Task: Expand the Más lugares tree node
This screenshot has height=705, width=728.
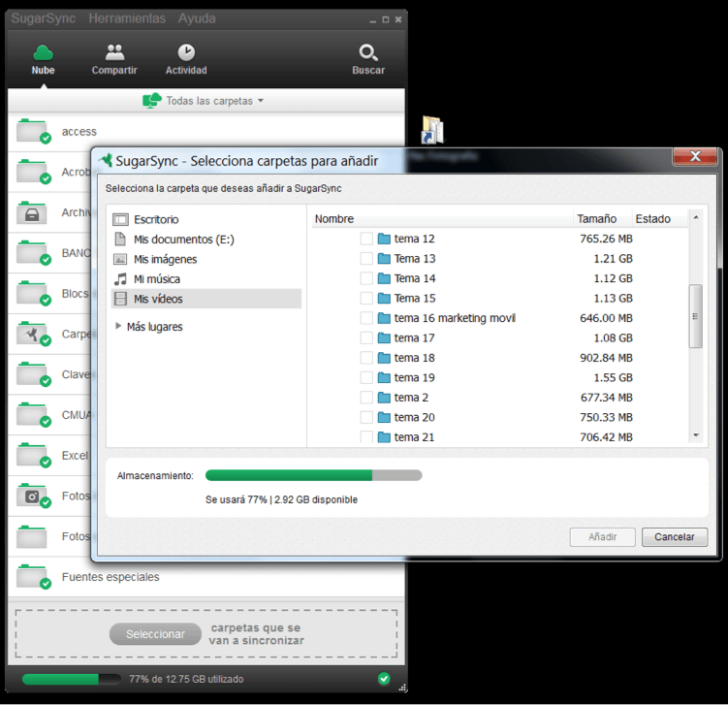Action: tap(118, 326)
